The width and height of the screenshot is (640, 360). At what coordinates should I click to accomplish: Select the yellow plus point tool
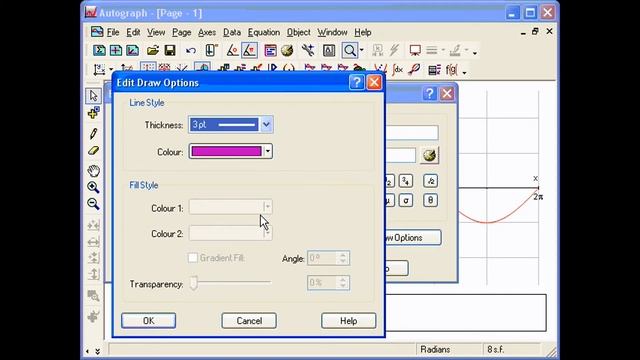93,113
